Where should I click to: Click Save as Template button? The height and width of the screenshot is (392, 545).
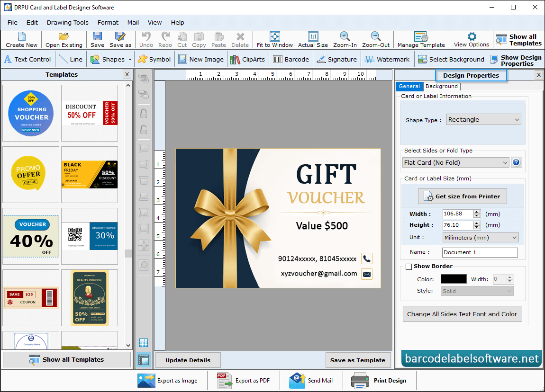point(358,360)
